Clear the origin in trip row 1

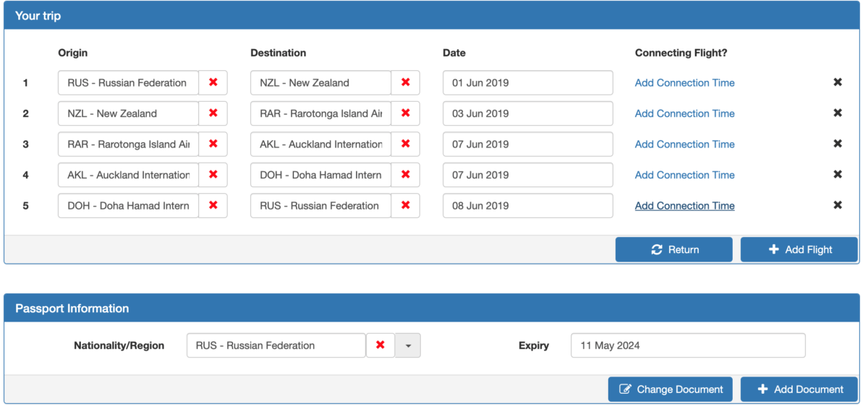(x=213, y=82)
